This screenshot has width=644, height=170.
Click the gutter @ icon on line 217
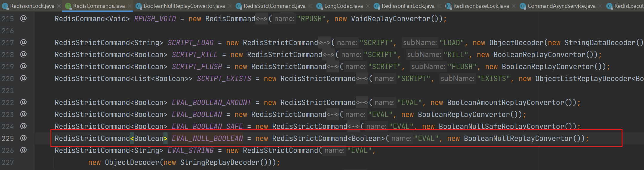(x=23, y=42)
